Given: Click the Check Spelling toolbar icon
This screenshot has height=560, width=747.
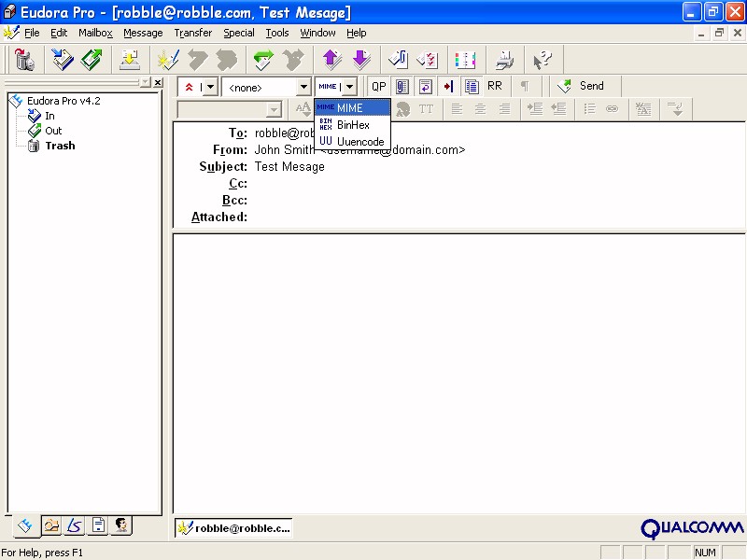Looking at the screenshot, I should 428,60.
